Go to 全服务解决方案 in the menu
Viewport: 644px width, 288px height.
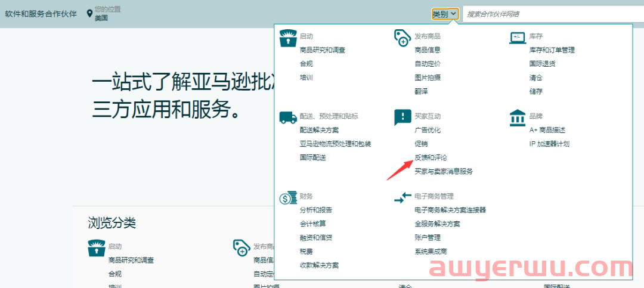[437, 224]
